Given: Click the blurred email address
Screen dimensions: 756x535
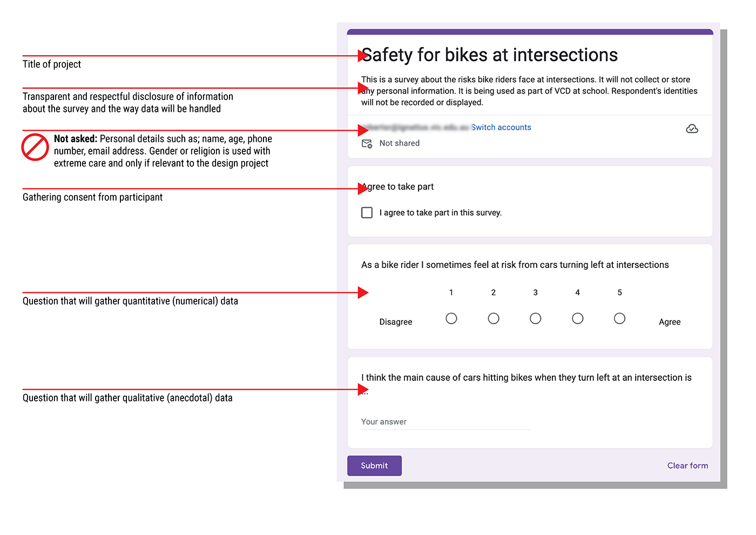Looking at the screenshot, I should tap(416, 127).
